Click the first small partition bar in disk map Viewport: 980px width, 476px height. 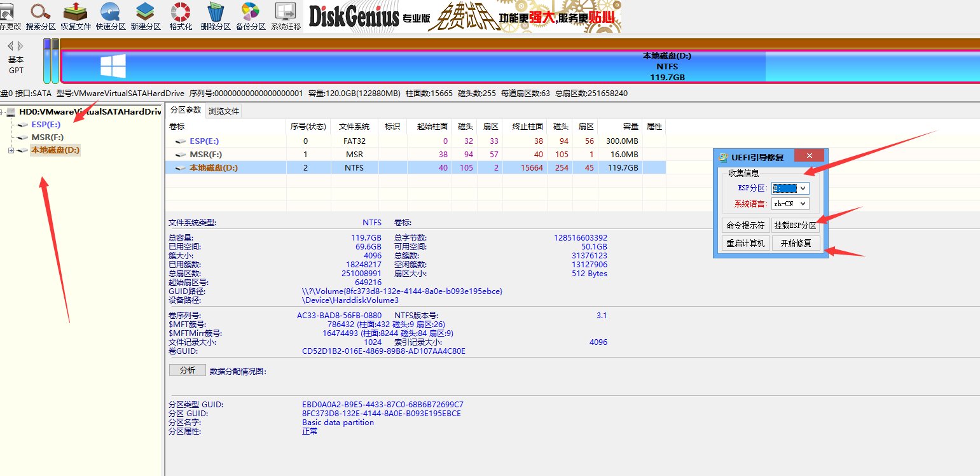[46, 61]
